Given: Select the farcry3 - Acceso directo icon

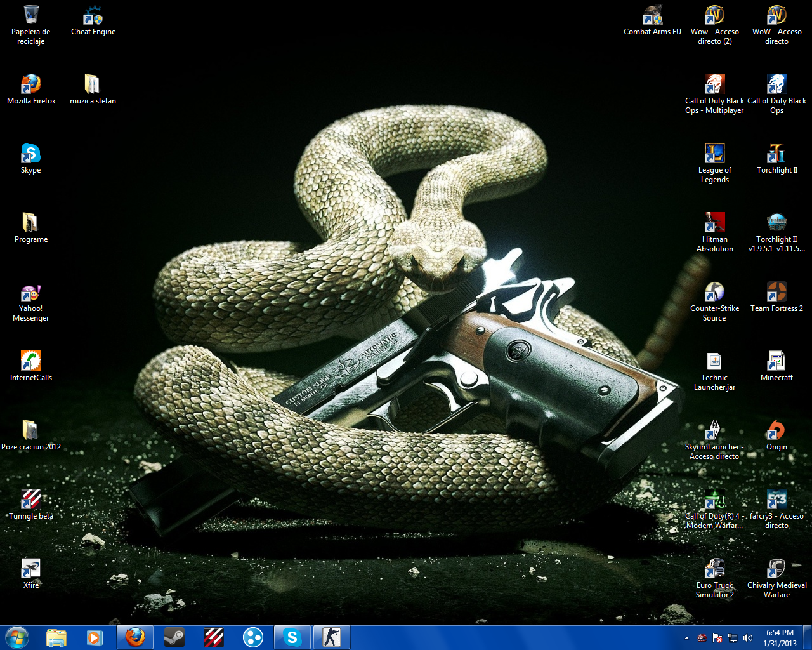Looking at the screenshot, I should pyautogui.click(x=776, y=510).
